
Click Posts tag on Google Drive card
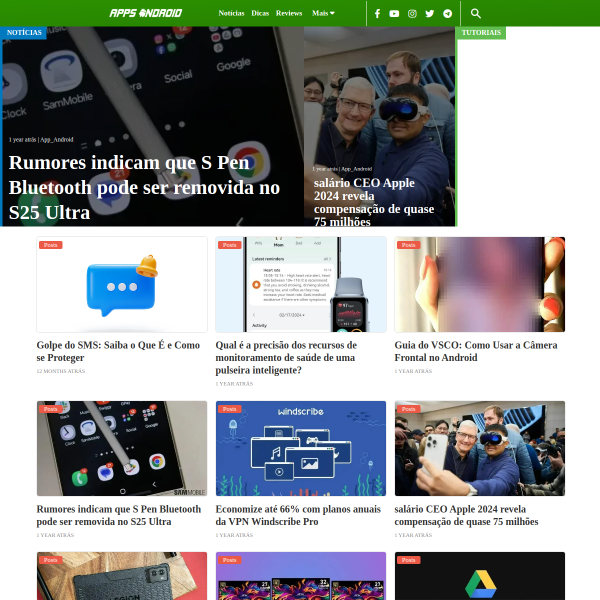pyautogui.click(x=409, y=560)
